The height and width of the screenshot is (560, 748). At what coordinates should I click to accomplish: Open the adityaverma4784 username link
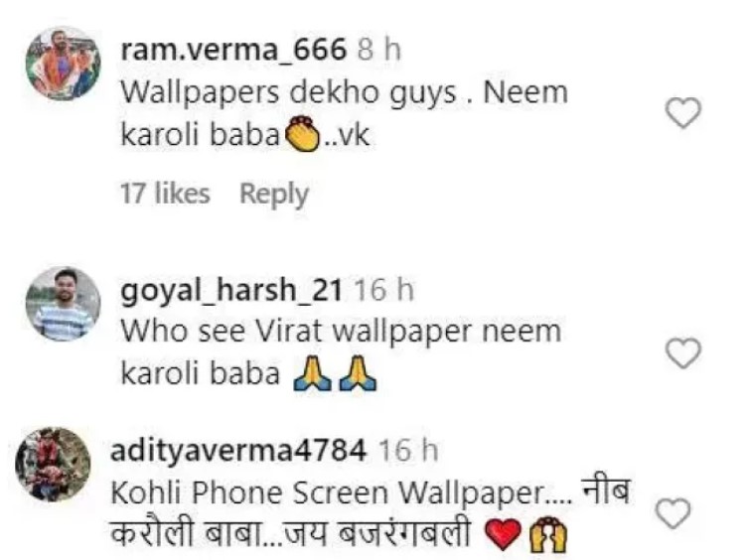click(x=238, y=451)
